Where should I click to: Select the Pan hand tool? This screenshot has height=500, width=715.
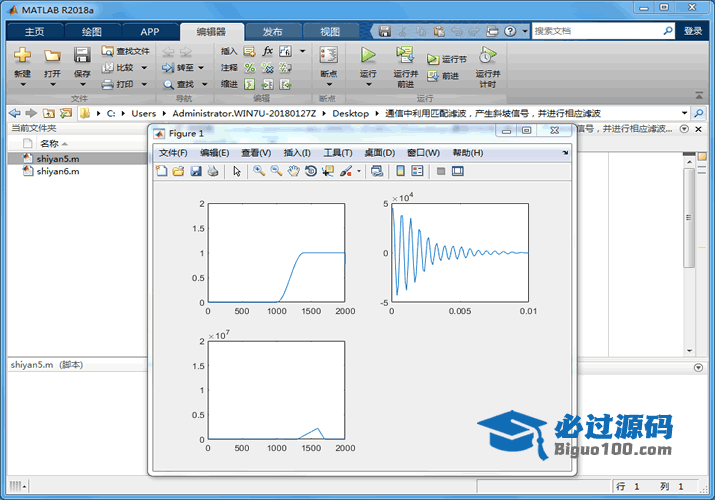[x=293, y=171]
